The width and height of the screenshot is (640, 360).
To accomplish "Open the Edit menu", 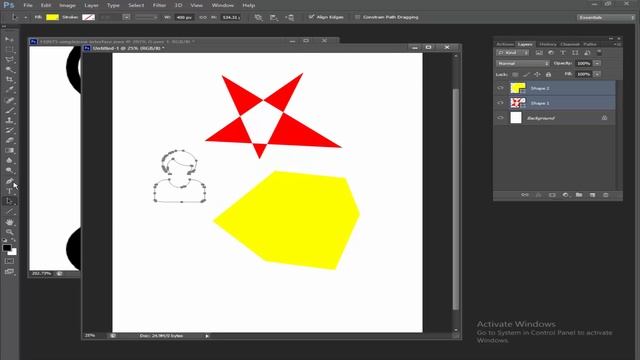I will 46,5.
